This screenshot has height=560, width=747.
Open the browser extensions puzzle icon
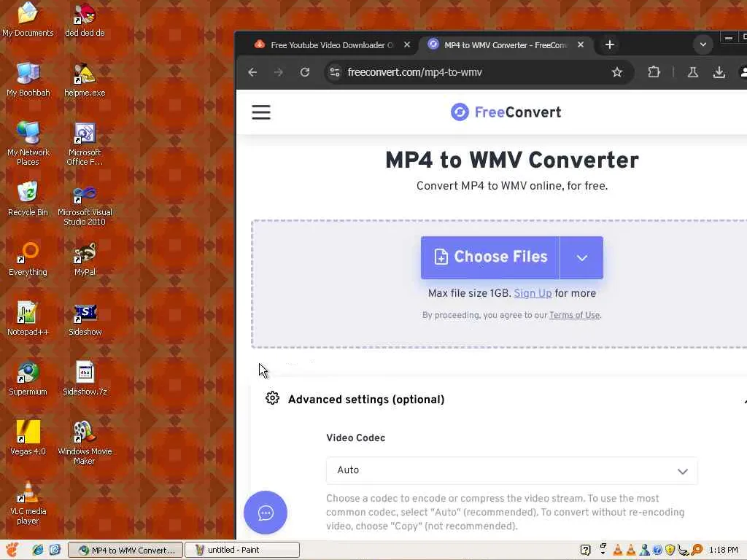tap(654, 72)
